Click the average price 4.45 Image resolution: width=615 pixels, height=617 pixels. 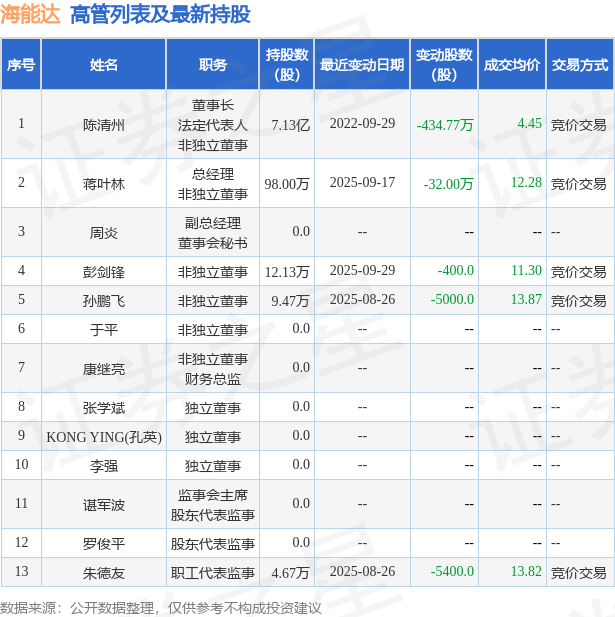pyautogui.click(x=530, y=124)
